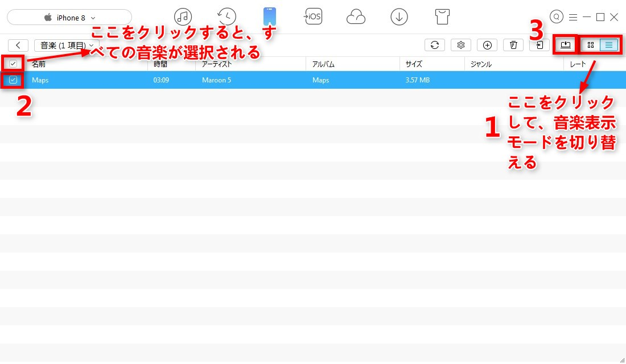The height and width of the screenshot is (364, 626).
Task: Open the hamburger menu icon
Action: click(x=573, y=17)
